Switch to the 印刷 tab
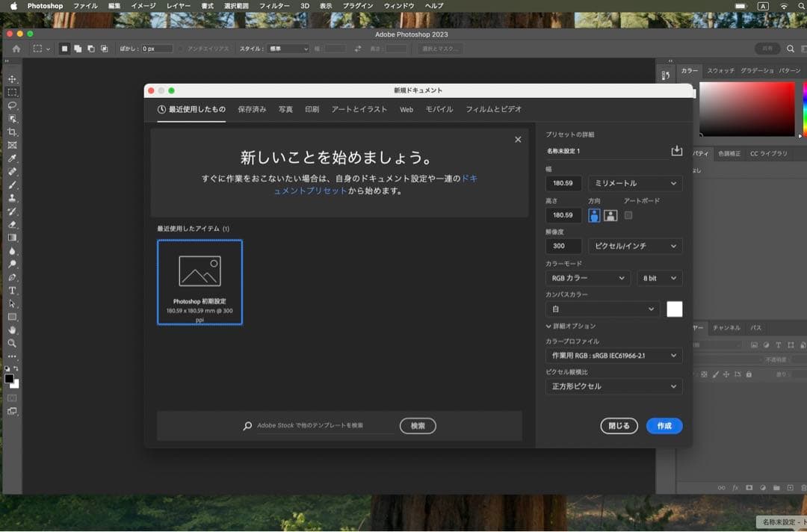Screen dimensions: 807x532 point(312,109)
